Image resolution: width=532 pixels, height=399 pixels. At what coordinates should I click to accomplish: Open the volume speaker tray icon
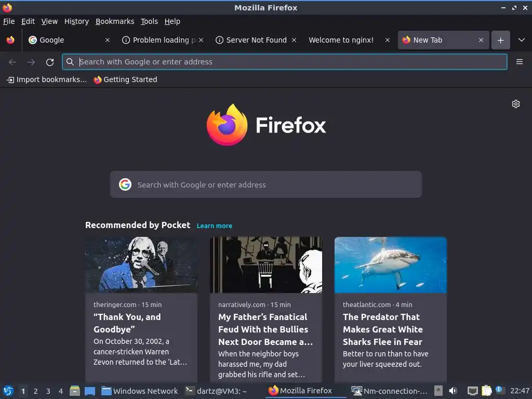(x=453, y=391)
